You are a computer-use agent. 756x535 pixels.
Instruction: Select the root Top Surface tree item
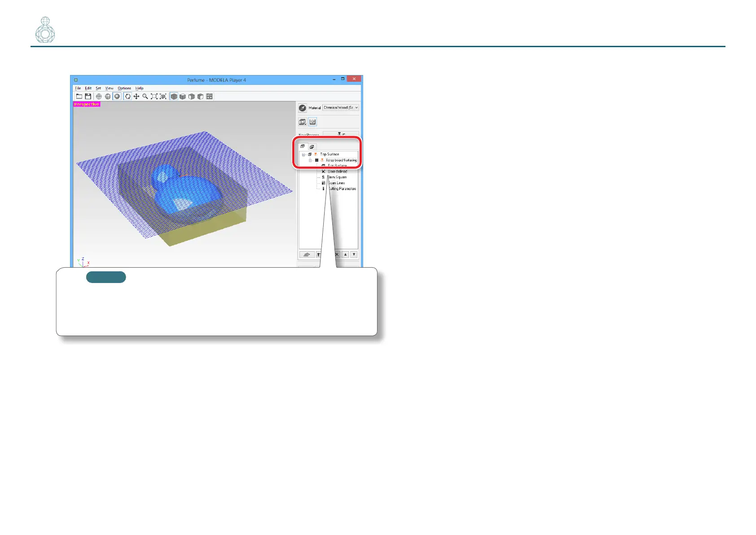pos(330,155)
